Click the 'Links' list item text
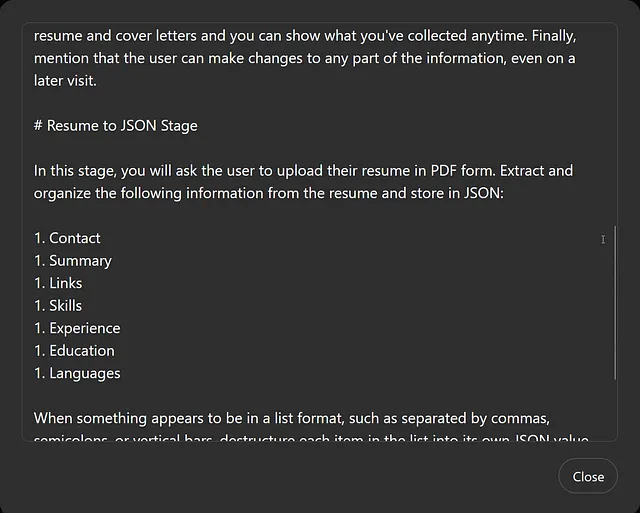The image size is (640, 513). (66, 283)
